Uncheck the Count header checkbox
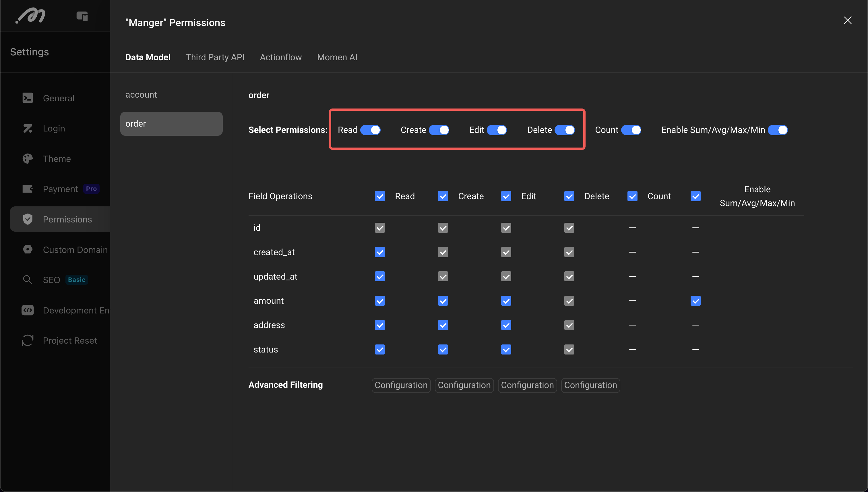 tap(633, 196)
